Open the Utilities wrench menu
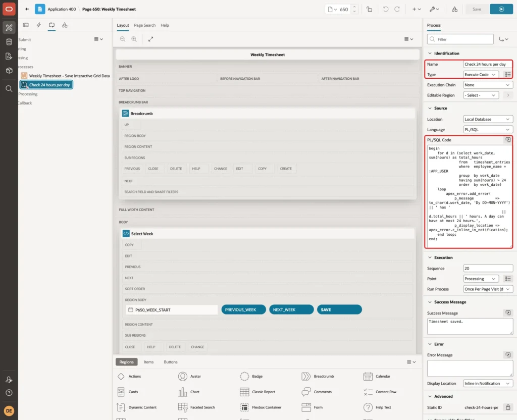The image size is (517, 420). [x=434, y=9]
